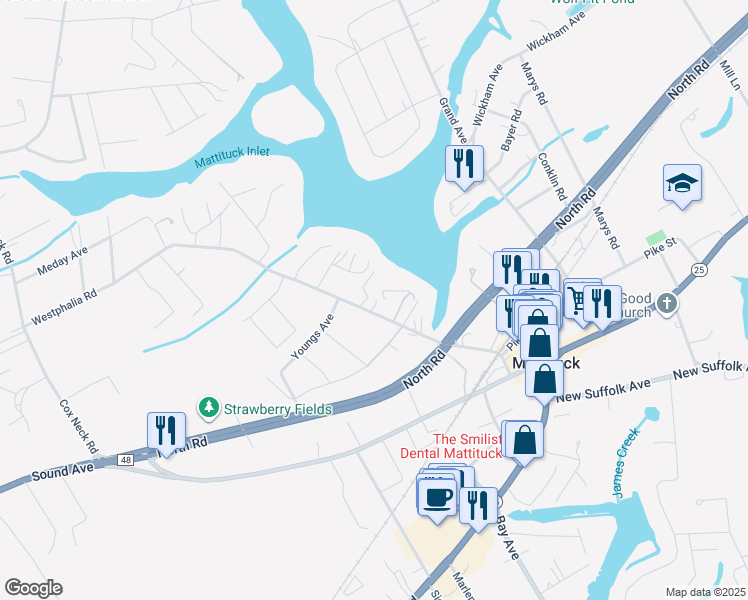Open the restaurant marker next to Bay Ave
Viewport: 748px width, 600px height.
point(478,506)
